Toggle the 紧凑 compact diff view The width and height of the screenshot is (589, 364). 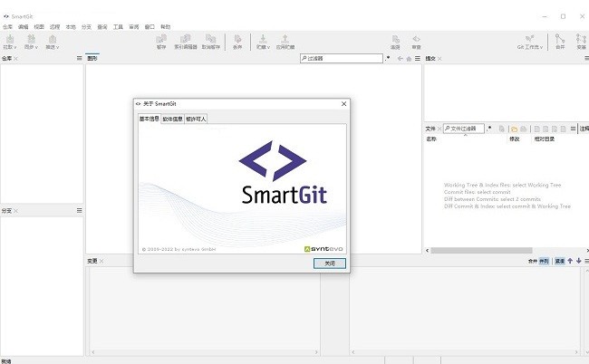(x=559, y=261)
